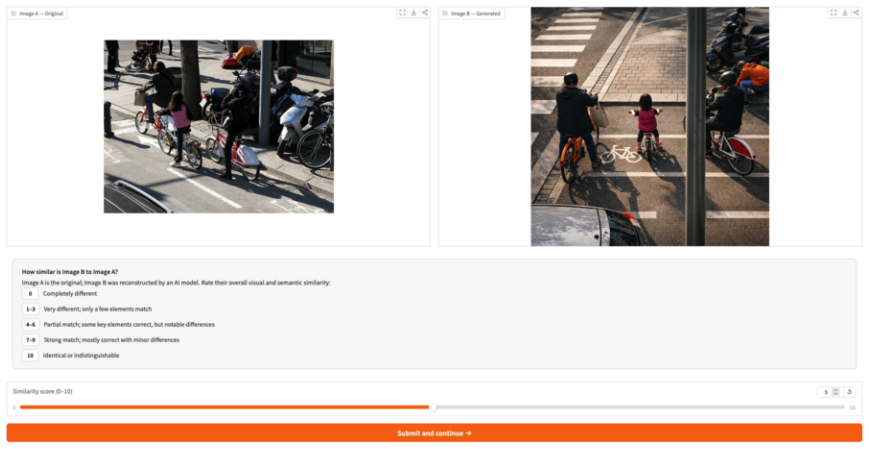869x449 pixels.
Task: Click the '7–9' rating badge
Action: click(x=30, y=340)
